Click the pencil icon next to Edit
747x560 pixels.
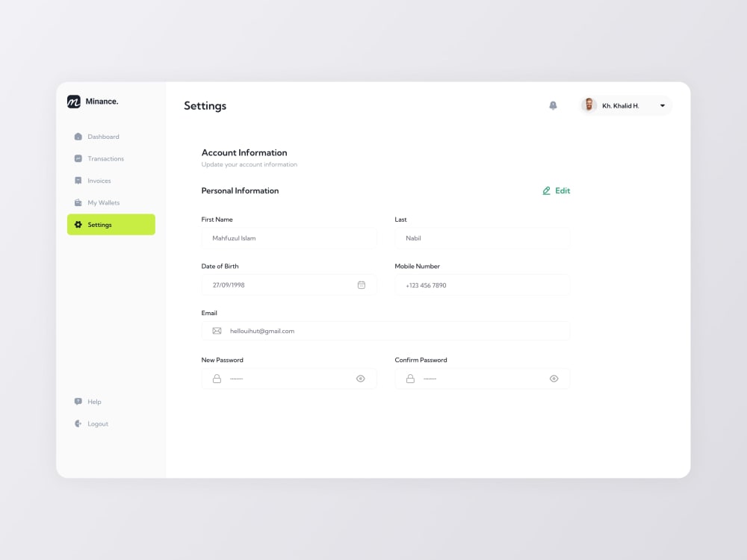click(547, 190)
